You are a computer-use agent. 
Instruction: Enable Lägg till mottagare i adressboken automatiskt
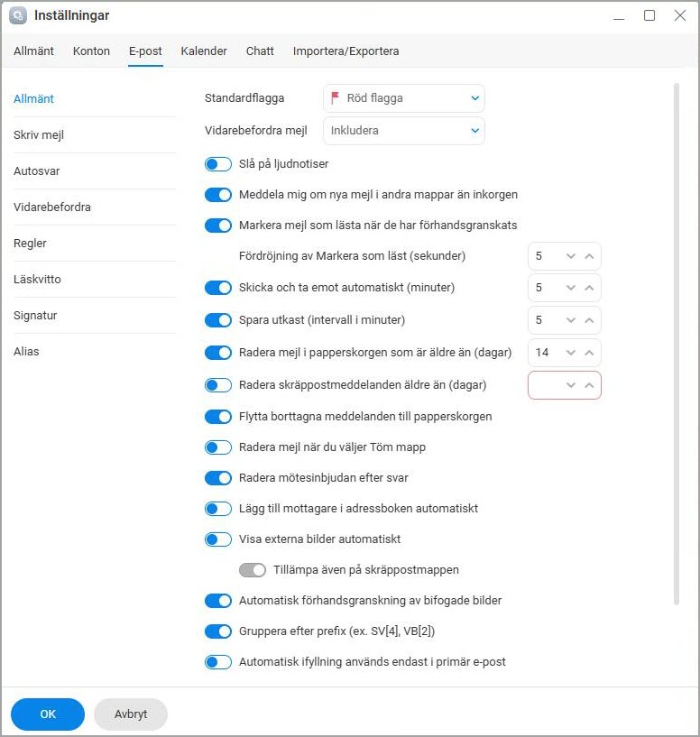coord(218,509)
